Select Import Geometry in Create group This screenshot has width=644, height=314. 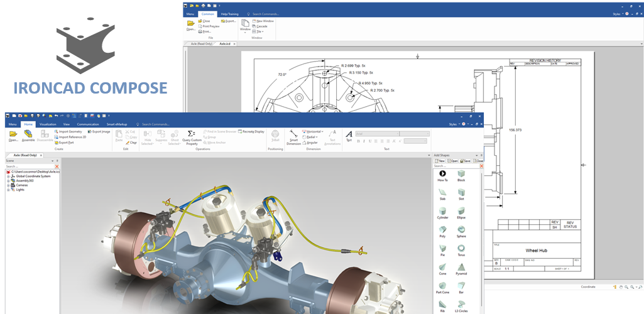[68, 132]
